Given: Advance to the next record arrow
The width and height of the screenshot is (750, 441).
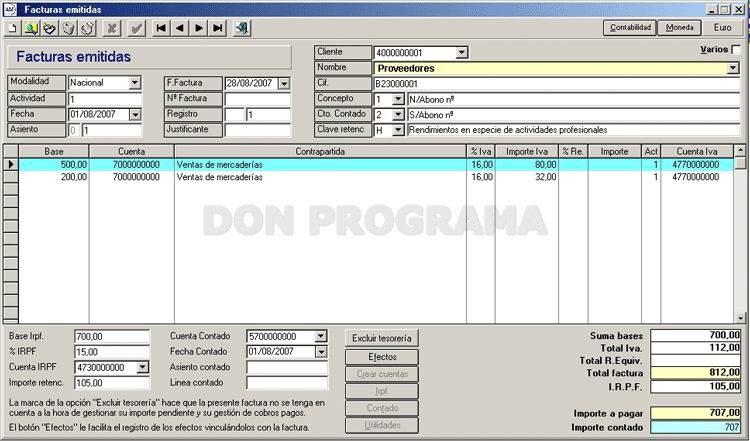Looking at the screenshot, I should (199, 28).
